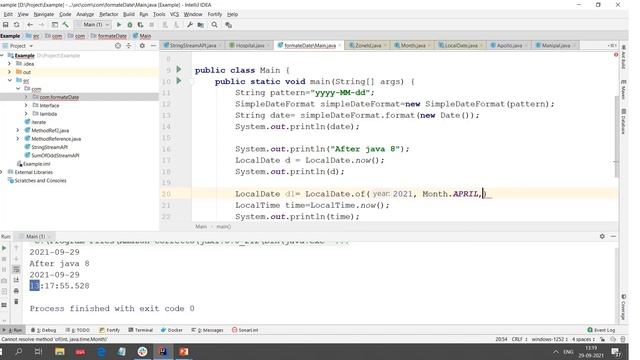This screenshot has height=360, width=640.
Task: Expand the Interface package
Action: tap(26, 105)
